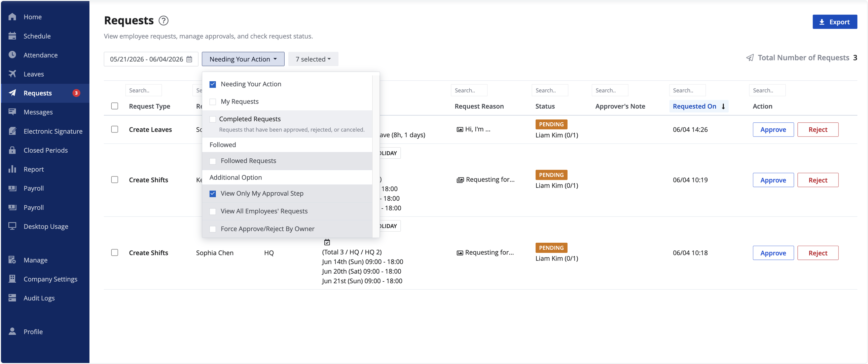
Task: Uncheck the Needing Your Action checkbox
Action: click(213, 84)
